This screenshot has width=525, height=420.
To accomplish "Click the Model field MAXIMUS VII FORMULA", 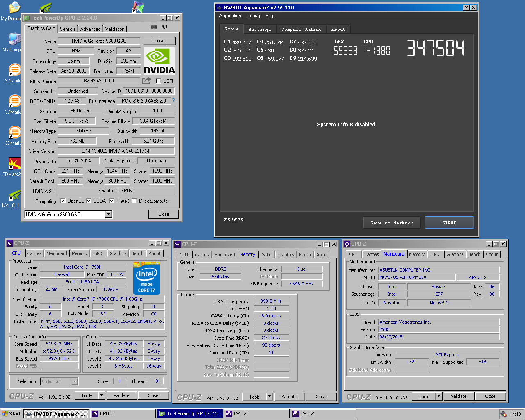I will 417,277.
